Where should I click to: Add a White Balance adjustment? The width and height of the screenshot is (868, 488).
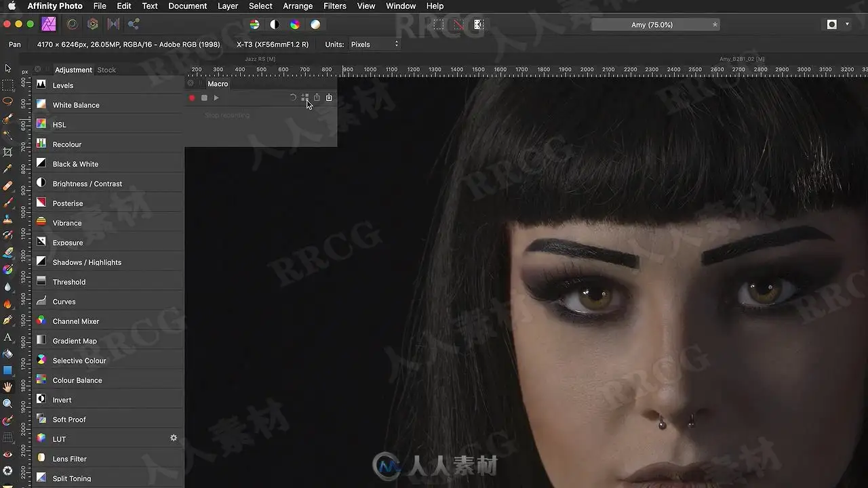108,105
